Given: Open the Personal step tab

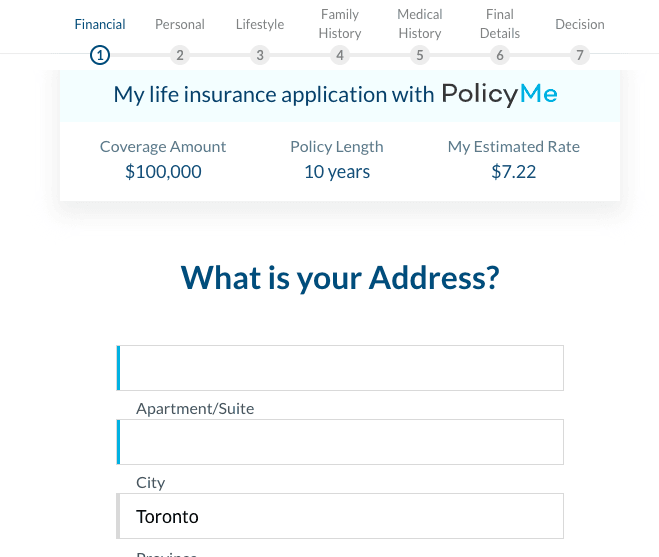Looking at the screenshot, I should (180, 24).
